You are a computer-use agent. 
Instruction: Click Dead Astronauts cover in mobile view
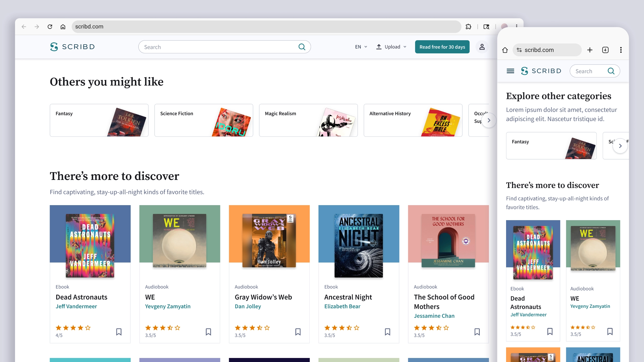click(x=533, y=253)
